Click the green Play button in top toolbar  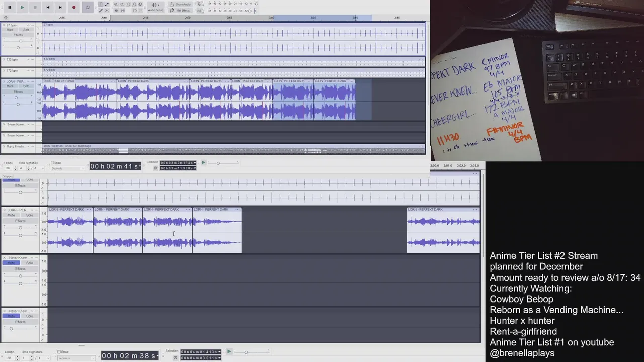pos(22,7)
